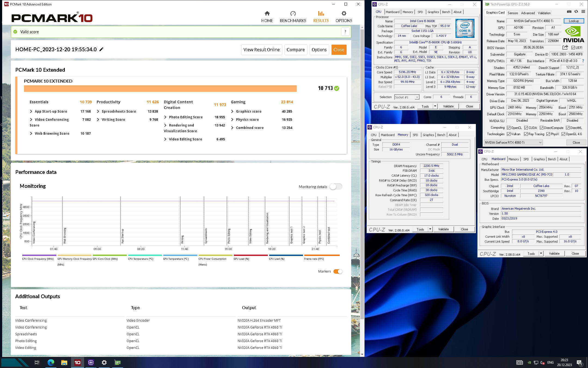Screen dimensions: 588x368
Task: Click the Bus Interface question mark in GPU-Z
Action: coord(583,61)
